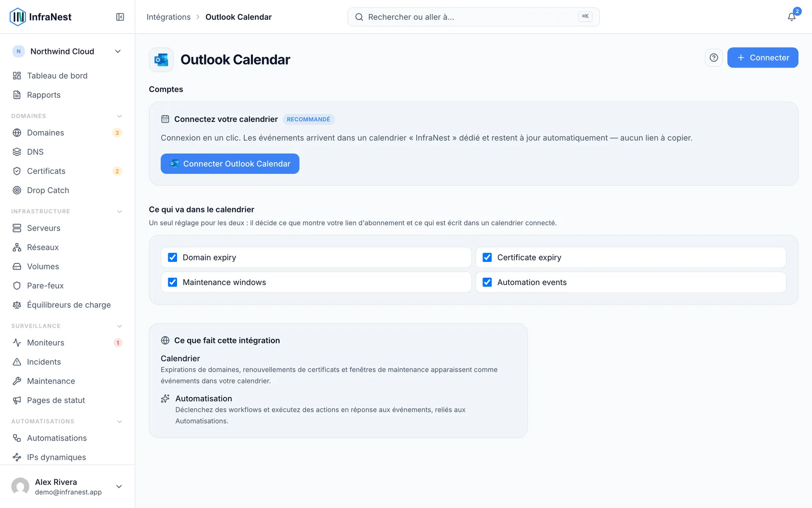Go to Rapports in sidebar
The height and width of the screenshot is (508, 812).
[67, 95]
